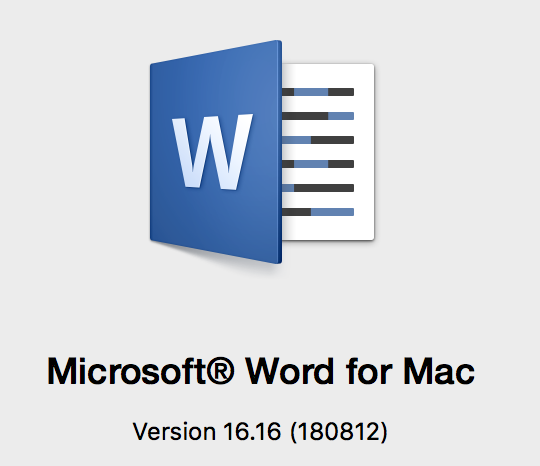Click the Microsoft Word app icon
This screenshot has height=466, width=540.
[262, 152]
